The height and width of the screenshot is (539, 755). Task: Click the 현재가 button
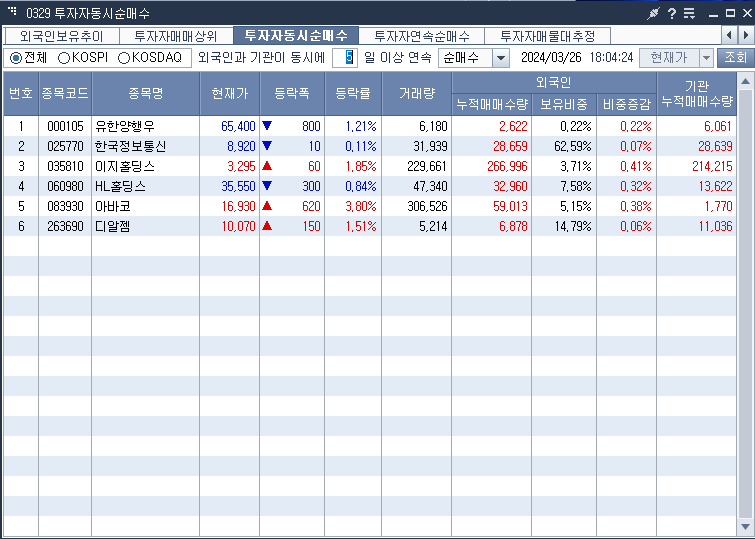[x=669, y=58]
